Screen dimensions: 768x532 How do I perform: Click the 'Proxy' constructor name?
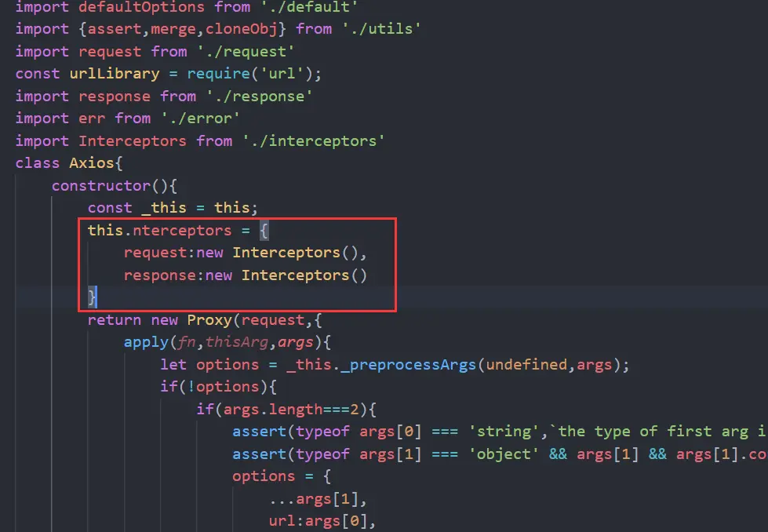209,320
